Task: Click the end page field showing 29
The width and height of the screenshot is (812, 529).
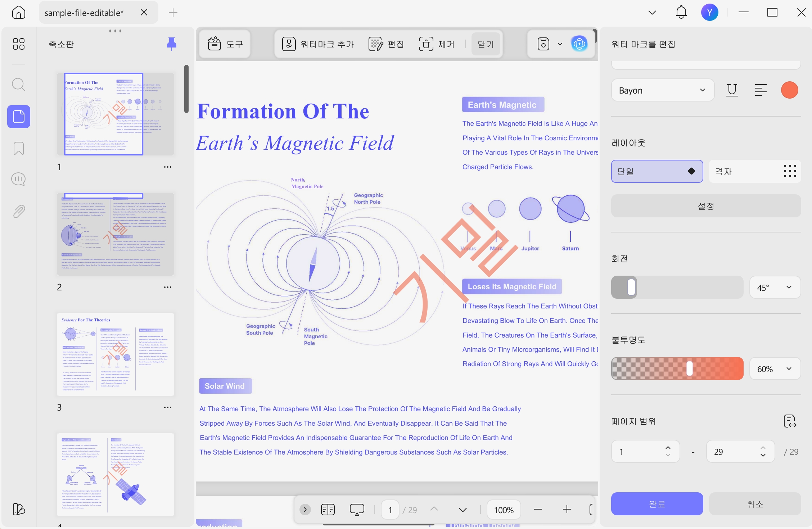Action: point(741,452)
